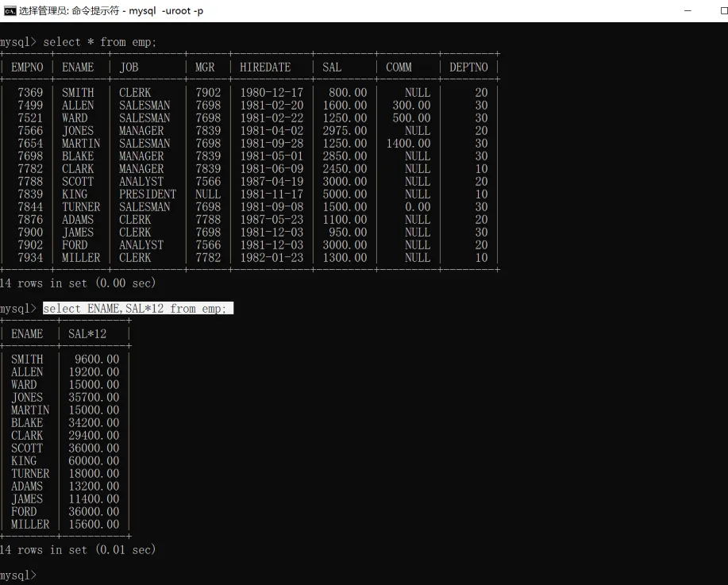Click the '14 rows in set (0.01 sec)' message

coord(78,549)
